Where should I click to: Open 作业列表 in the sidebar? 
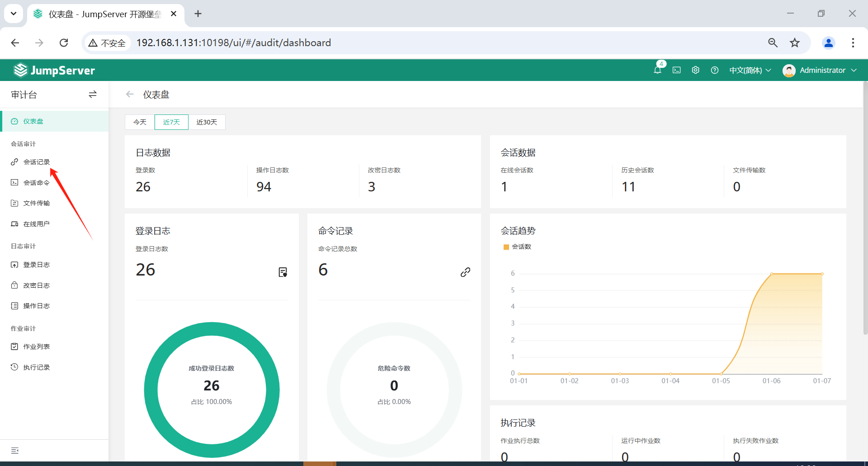coord(54,347)
